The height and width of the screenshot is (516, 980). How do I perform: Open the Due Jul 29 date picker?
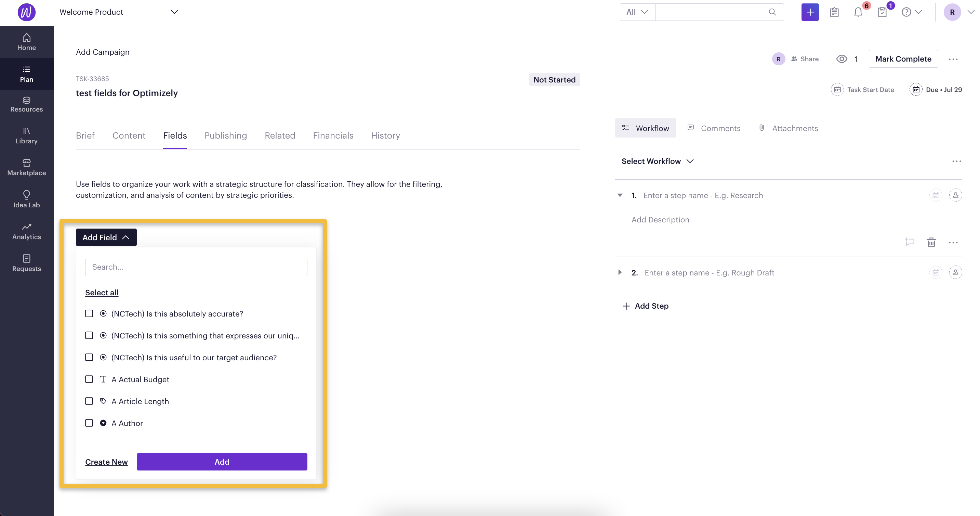click(x=936, y=90)
